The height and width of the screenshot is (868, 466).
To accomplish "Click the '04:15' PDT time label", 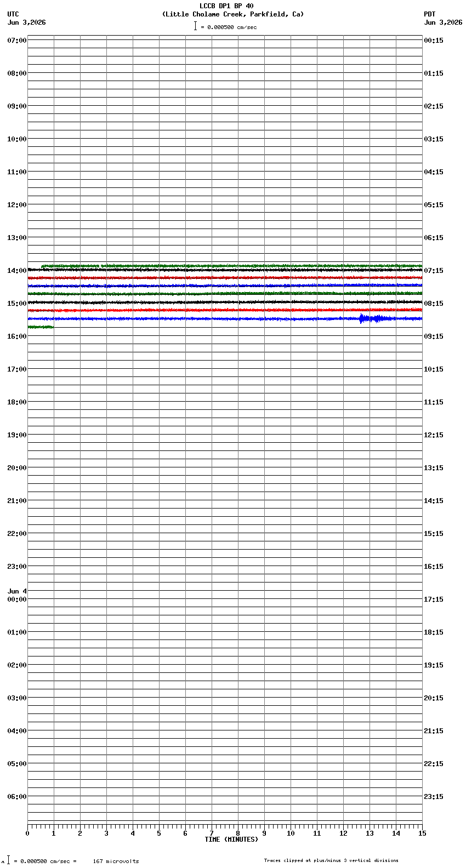I will (x=434, y=172).
